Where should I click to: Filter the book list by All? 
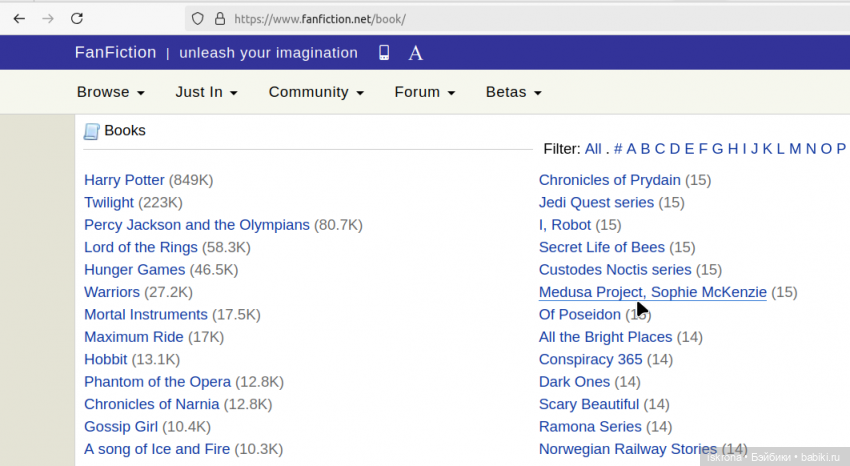(593, 149)
